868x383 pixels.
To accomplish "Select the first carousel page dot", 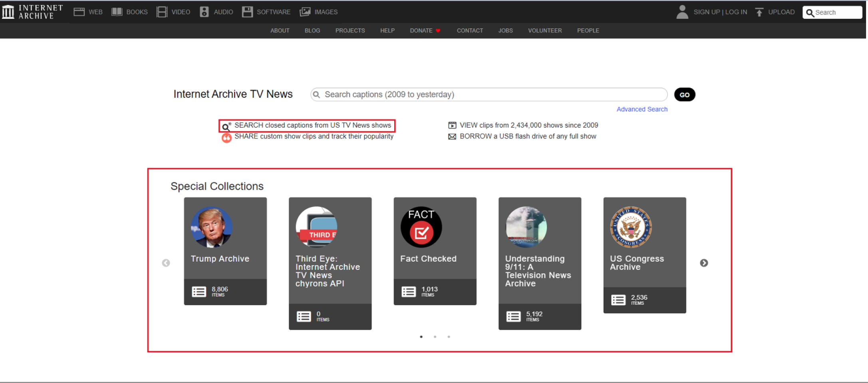I will coord(421,337).
